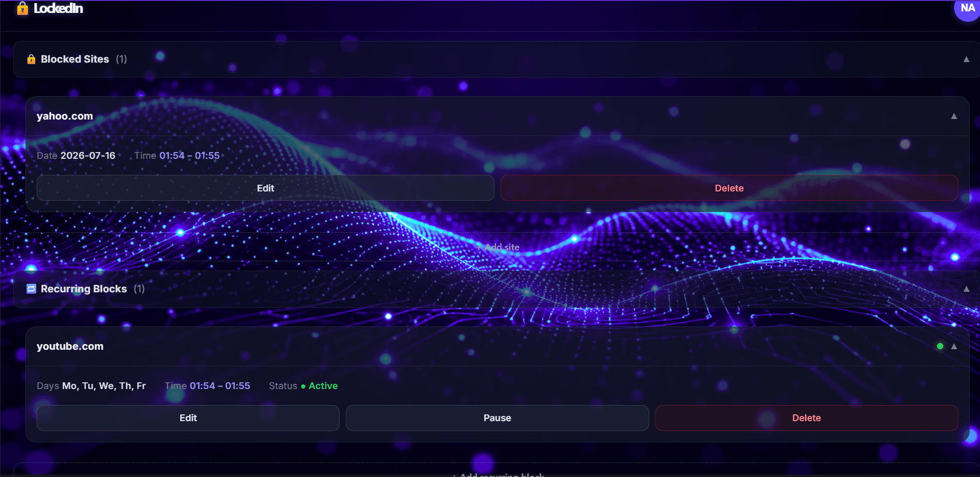Delete the youtube.com recurring block
Viewport: 980px width, 477px height.
click(807, 418)
